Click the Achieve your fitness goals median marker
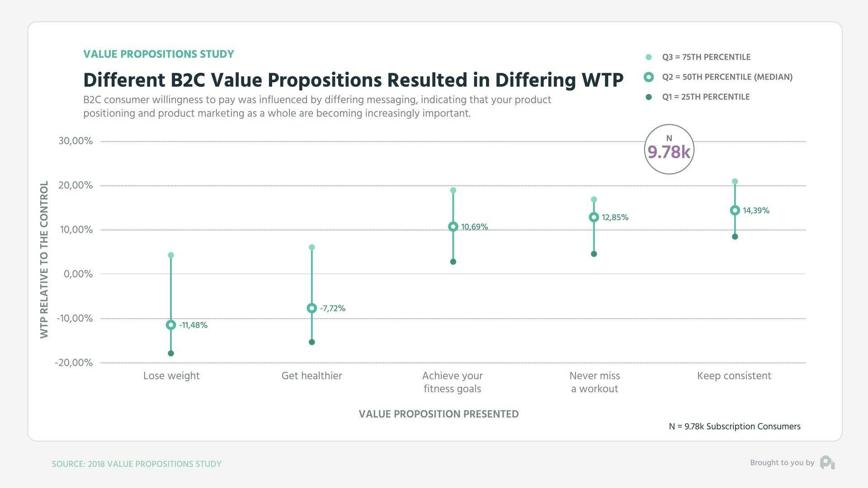 click(x=453, y=227)
